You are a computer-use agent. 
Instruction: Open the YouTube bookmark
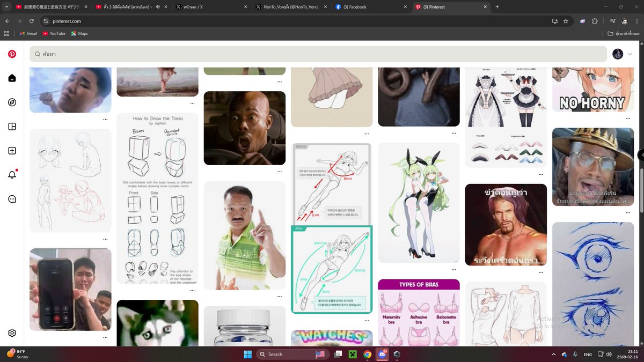coord(54,33)
